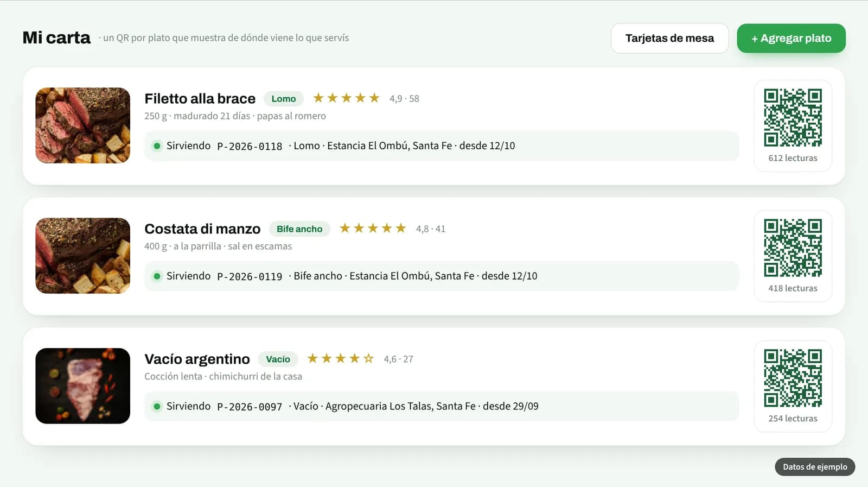Click lot code P-2026-0097

pyautogui.click(x=250, y=407)
